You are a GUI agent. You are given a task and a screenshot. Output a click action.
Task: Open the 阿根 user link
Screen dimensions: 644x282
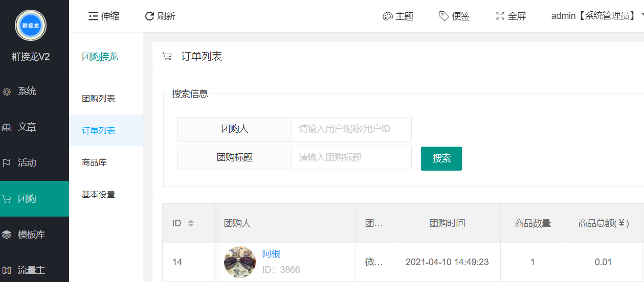[x=272, y=254]
